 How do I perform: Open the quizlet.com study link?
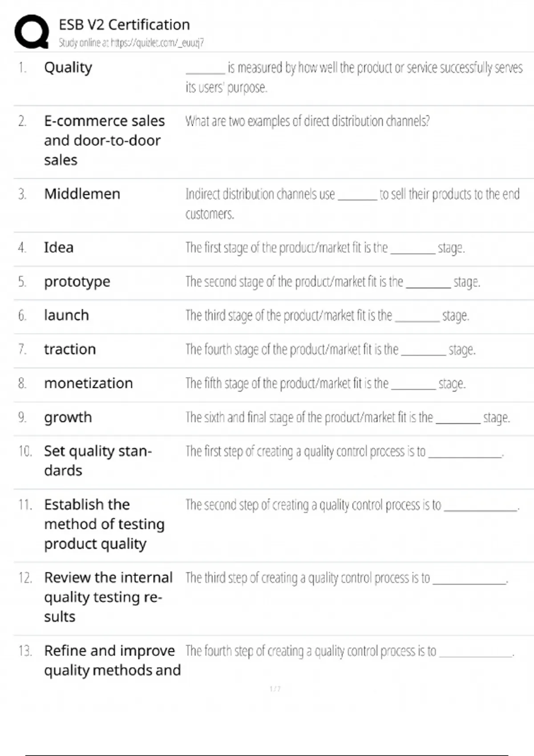131,43
